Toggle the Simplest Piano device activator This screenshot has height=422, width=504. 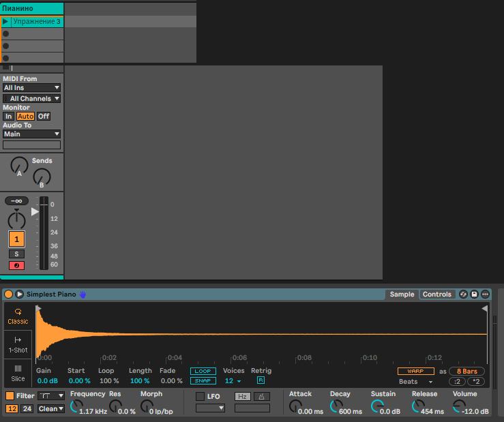(9, 294)
